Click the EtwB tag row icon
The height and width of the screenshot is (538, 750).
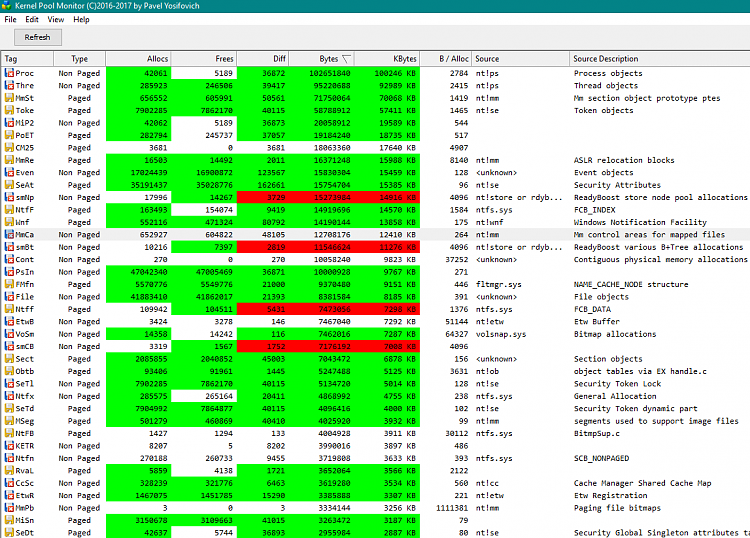tap(9, 322)
